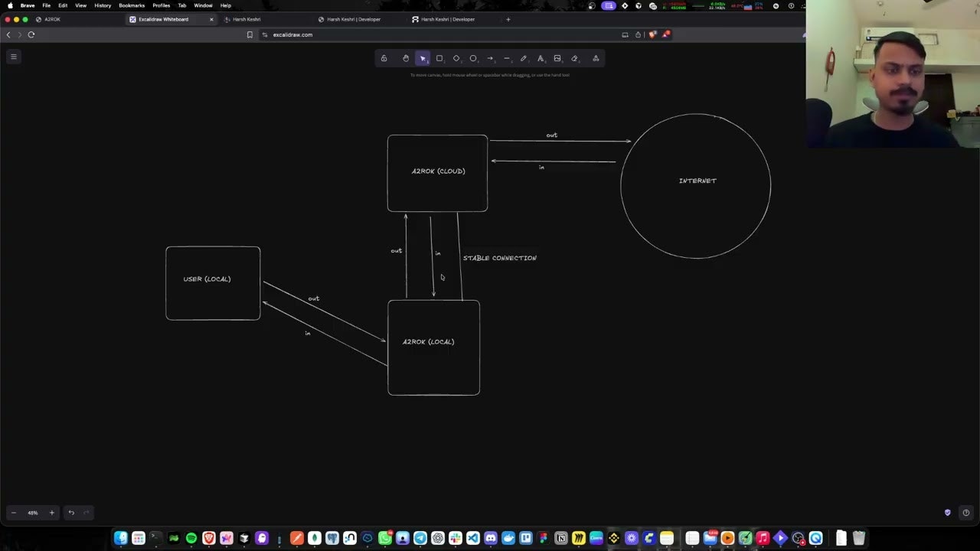The width and height of the screenshot is (980, 551).
Task: Zoom out with the minus button
Action: tap(13, 513)
